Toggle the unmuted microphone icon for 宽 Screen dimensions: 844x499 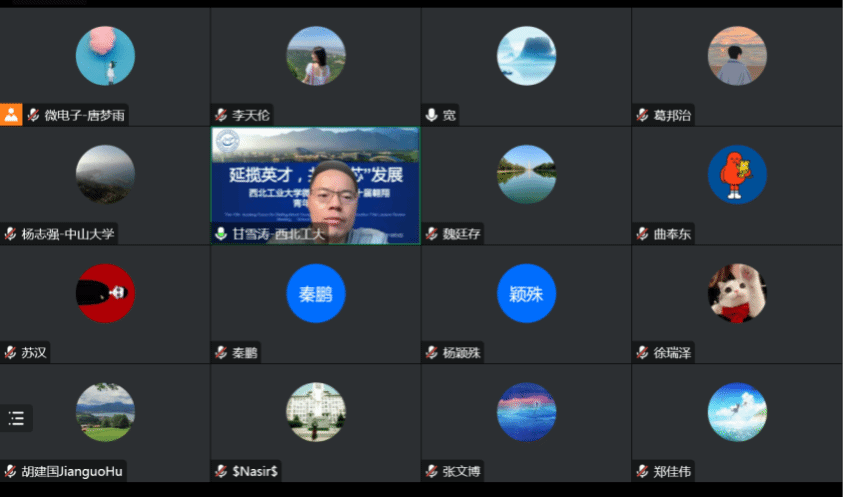(432, 115)
